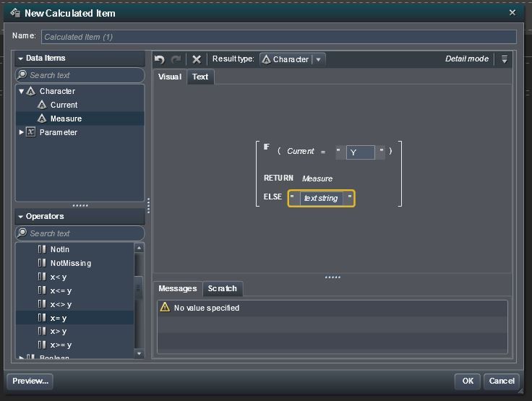Switch to the Visual tab
Viewport: 532px width, 401px height.
[x=170, y=77]
